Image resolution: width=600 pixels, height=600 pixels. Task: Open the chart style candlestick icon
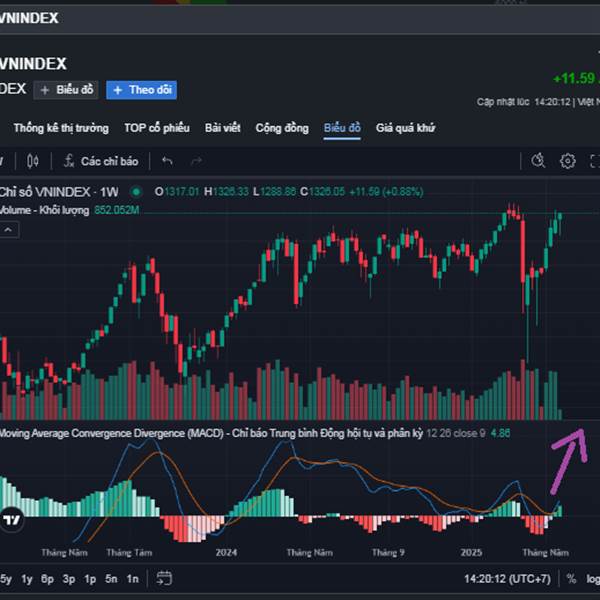pyautogui.click(x=33, y=161)
